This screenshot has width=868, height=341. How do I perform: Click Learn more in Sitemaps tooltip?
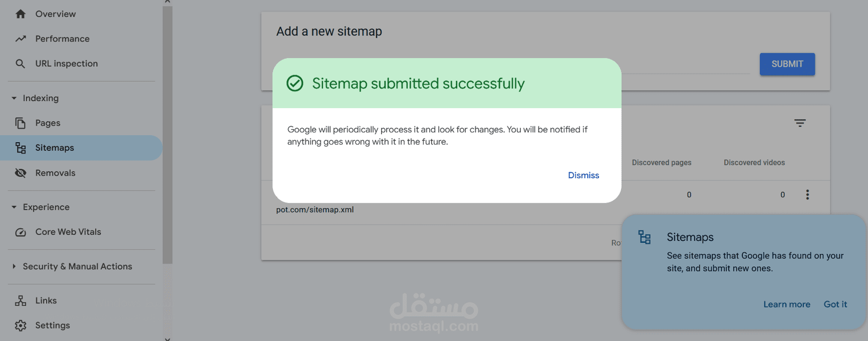[x=786, y=304]
